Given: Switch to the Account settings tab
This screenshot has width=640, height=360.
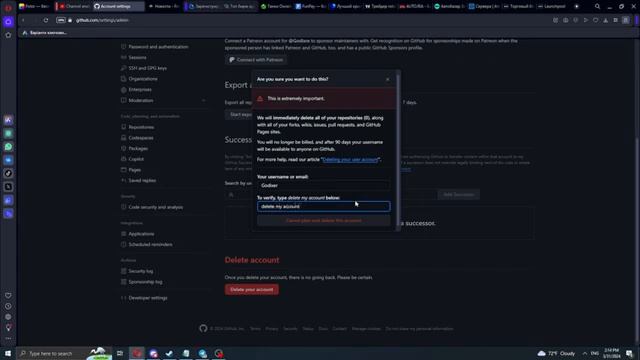Looking at the screenshot, I should pos(118,6).
